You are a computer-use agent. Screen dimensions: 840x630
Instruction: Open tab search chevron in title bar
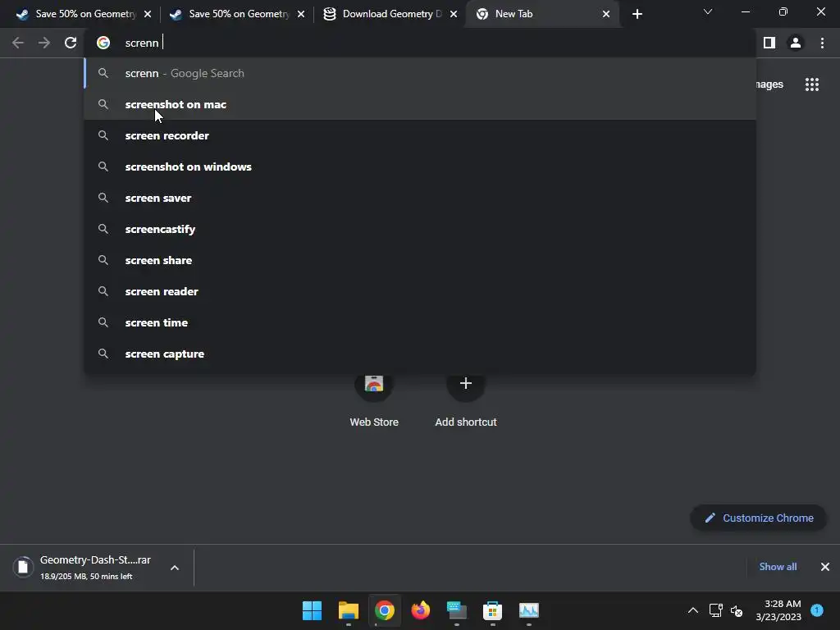[708, 11]
